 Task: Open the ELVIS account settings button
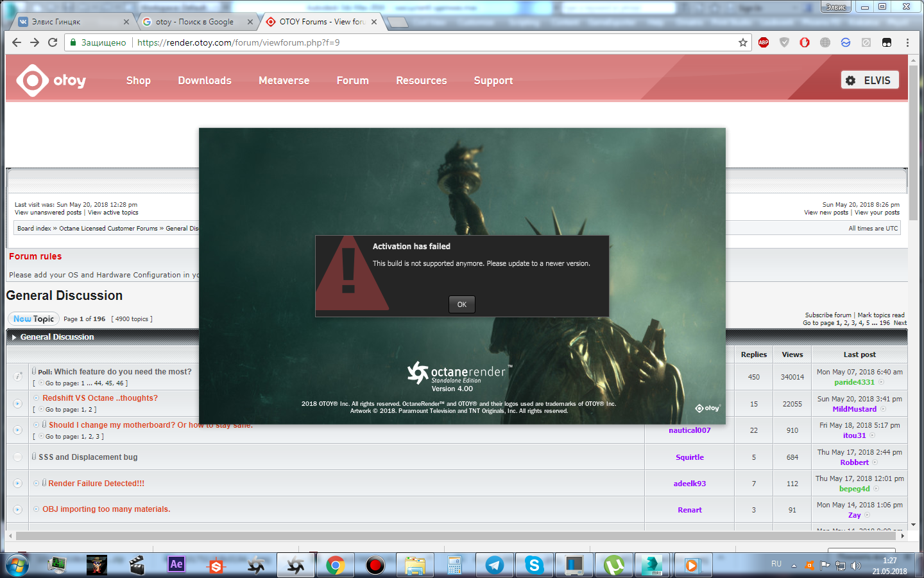(x=870, y=80)
